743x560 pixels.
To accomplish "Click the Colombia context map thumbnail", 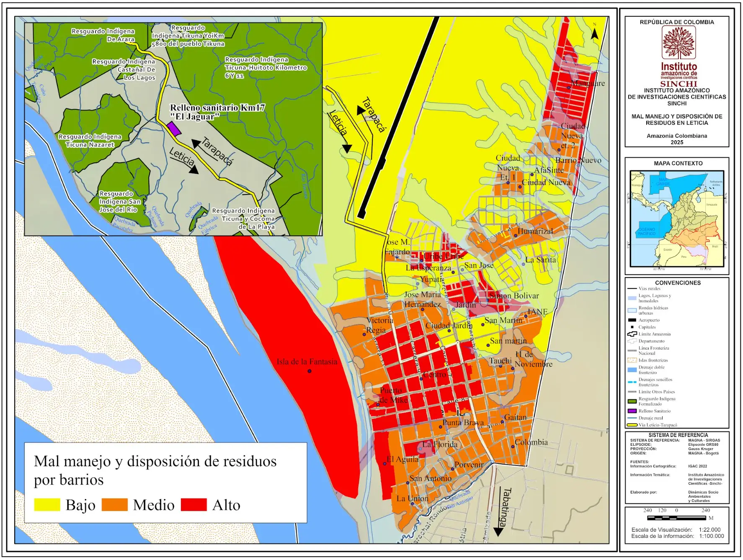I will [677, 218].
